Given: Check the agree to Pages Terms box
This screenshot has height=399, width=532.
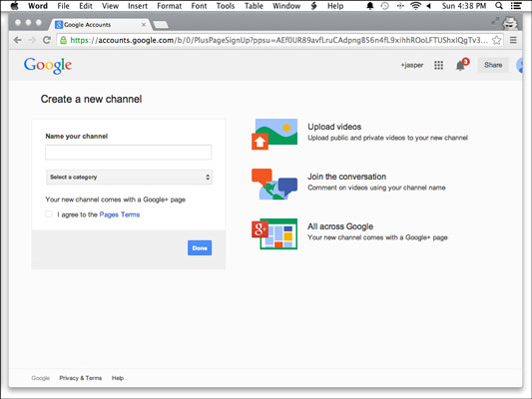Looking at the screenshot, I should (x=49, y=213).
